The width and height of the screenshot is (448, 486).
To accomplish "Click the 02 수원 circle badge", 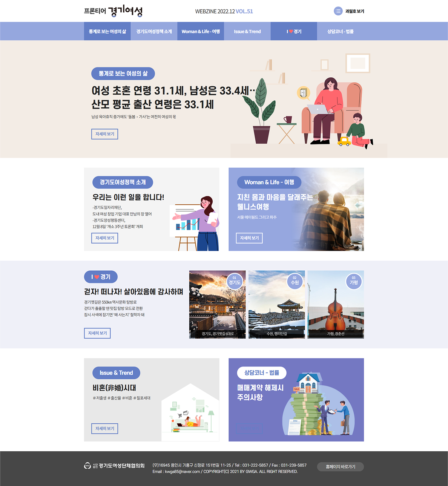I will (x=295, y=281).
